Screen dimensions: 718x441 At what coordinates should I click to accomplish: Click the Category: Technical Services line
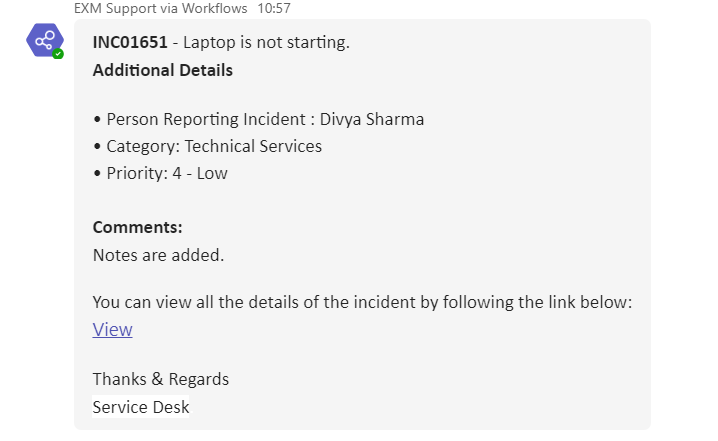click(214, 146)
